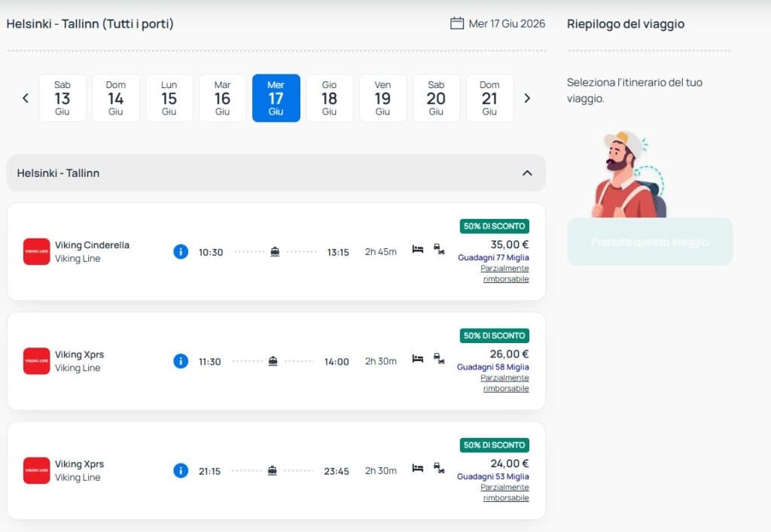Go to next dates with right arrow
Image resolution: width=771 pixels, height=532 pixels.
pos(527,99)
